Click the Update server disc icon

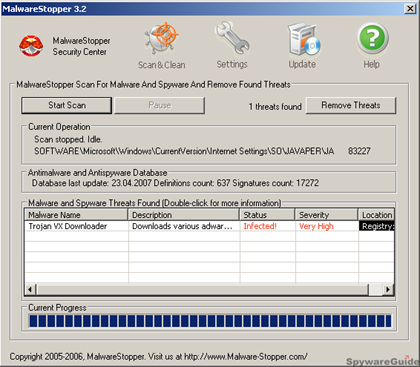[x=304, y=39]
